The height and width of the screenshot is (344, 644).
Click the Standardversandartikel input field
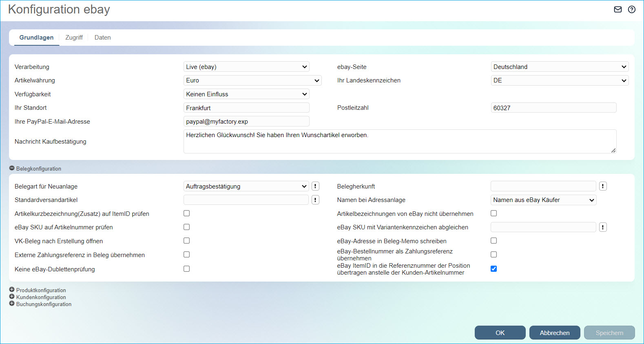(246, 200)
